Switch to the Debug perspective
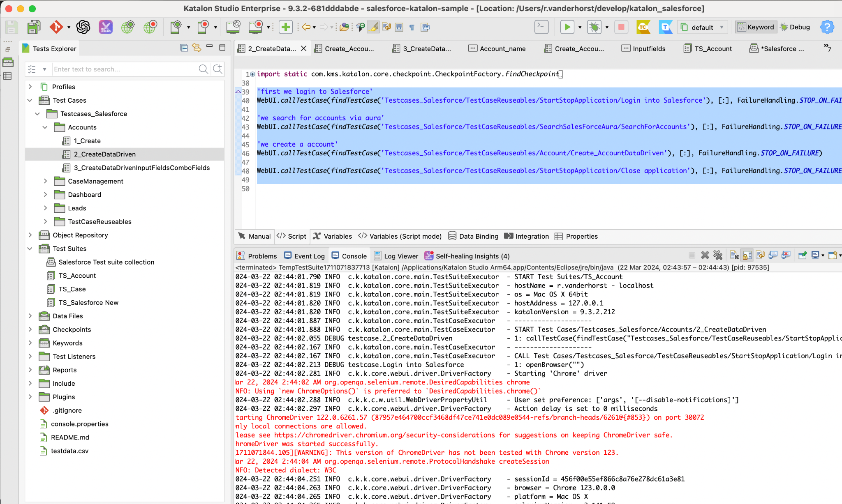Image resolution: width=842 pixels, height=504 pixels. tap(795, 27)
